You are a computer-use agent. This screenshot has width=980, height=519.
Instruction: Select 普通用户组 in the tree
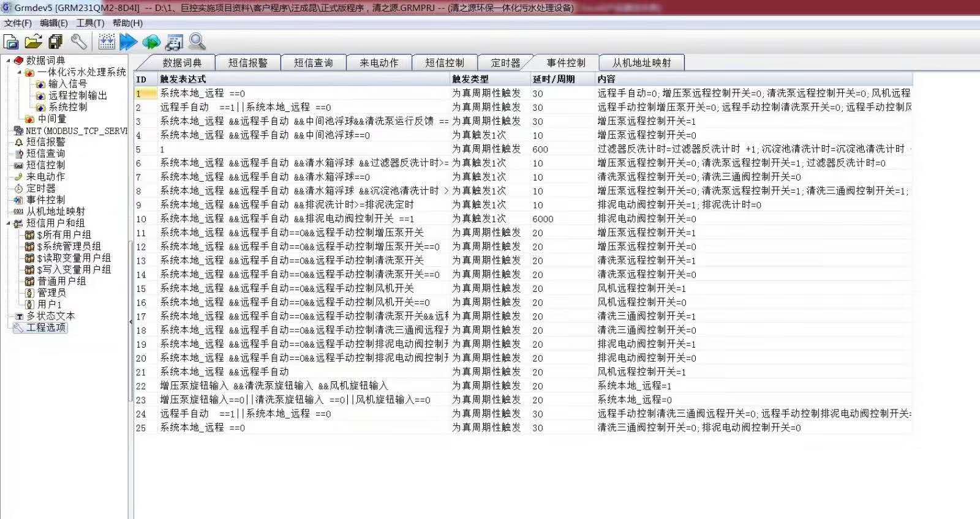61,282
